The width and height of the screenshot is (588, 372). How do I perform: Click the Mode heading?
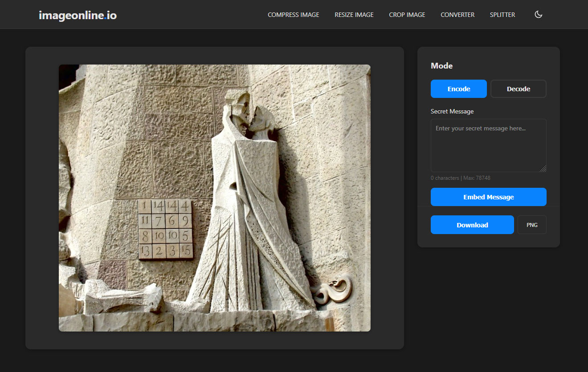(x=441, y=66)
